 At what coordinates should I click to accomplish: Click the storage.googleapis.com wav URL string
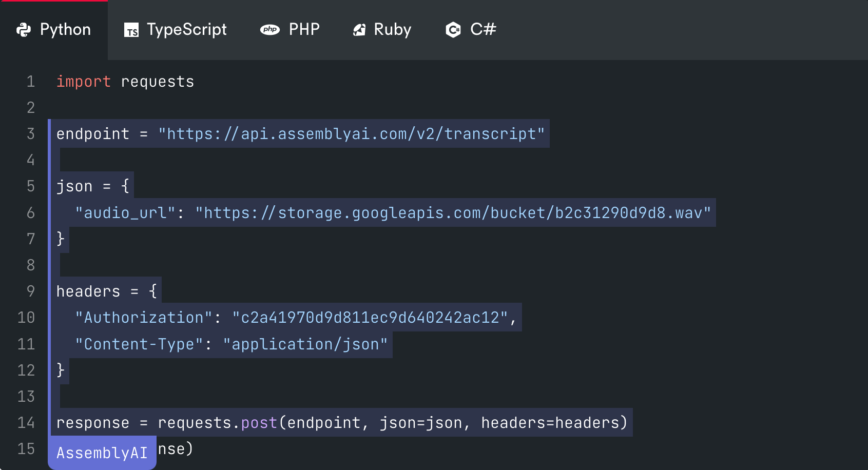tap(453, 213)
